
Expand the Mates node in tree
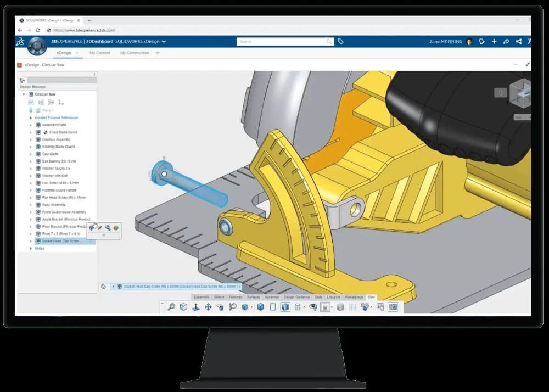tap(31, 248)
